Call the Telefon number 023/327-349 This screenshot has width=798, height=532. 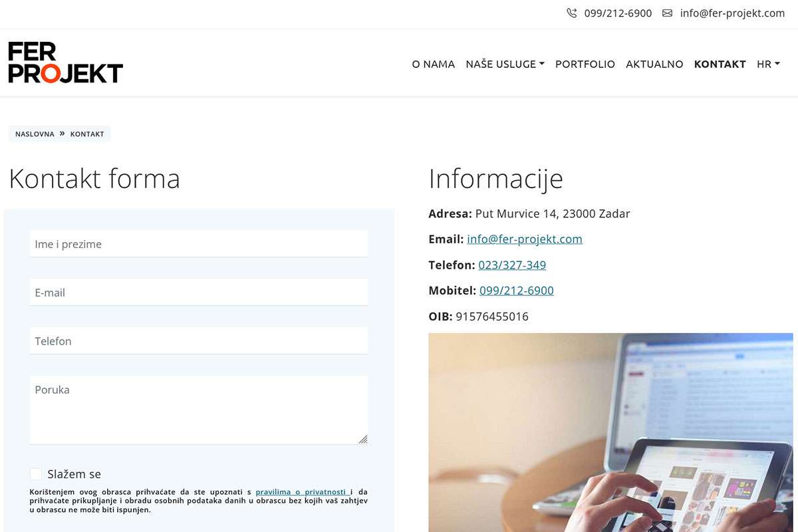pos(511,265)
